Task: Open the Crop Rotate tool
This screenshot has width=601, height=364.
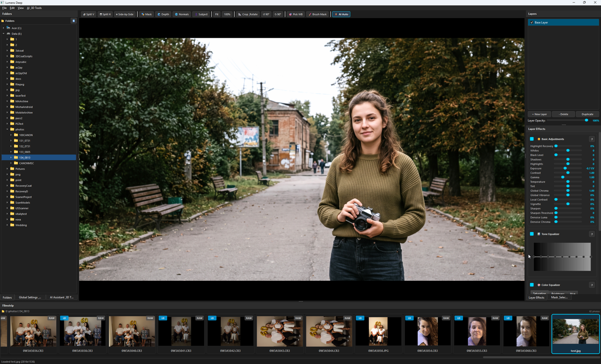Action: (248, 14)
